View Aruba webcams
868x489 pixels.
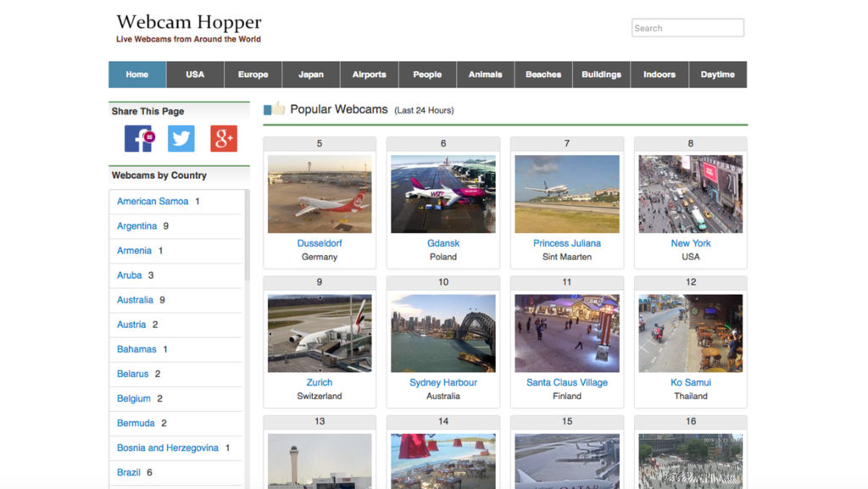click(x=130, y=275)
